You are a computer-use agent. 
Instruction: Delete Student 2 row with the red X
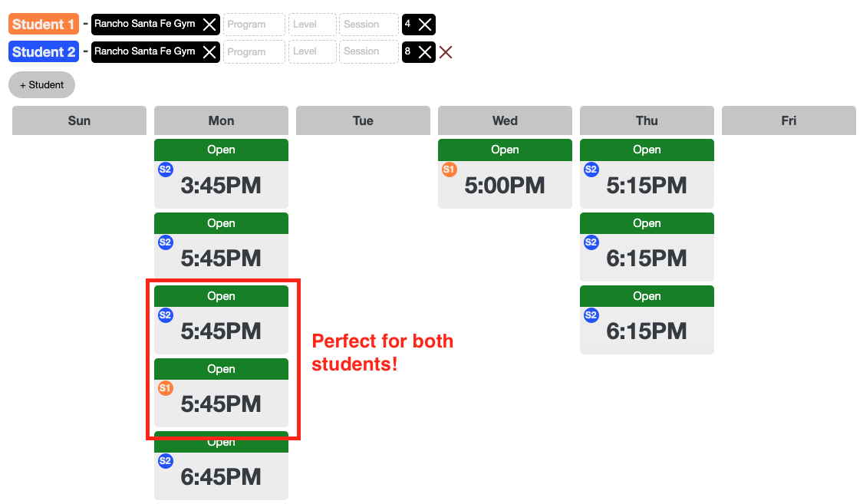[446, 52]
